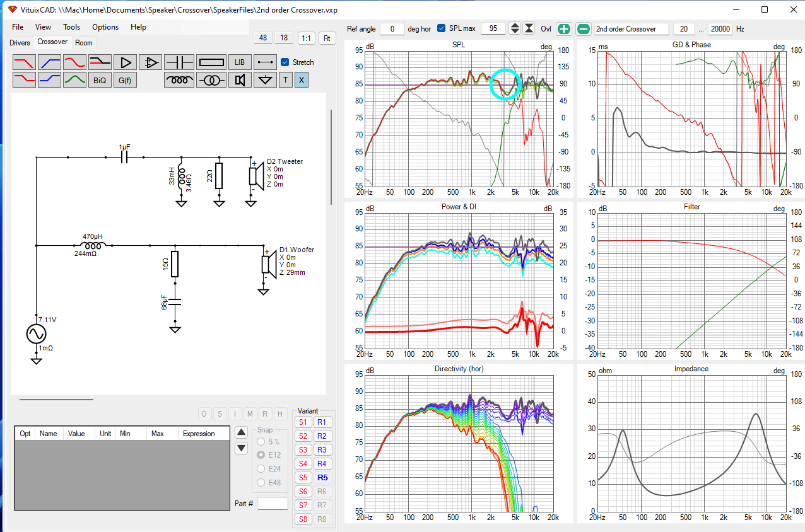The height and width of the screenshot is (532, 805).
Task: Select the transformer component tool
Action: pyautogui.click(x=211, y=79)
